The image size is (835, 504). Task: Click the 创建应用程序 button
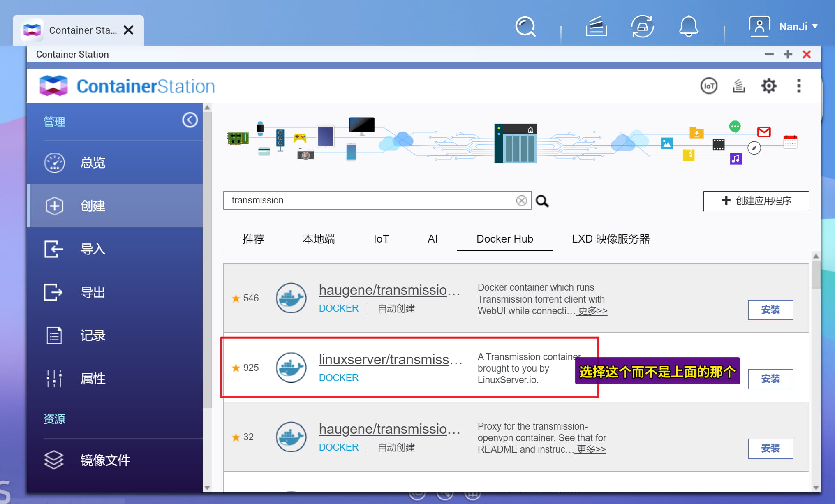(x=756, y=201)
